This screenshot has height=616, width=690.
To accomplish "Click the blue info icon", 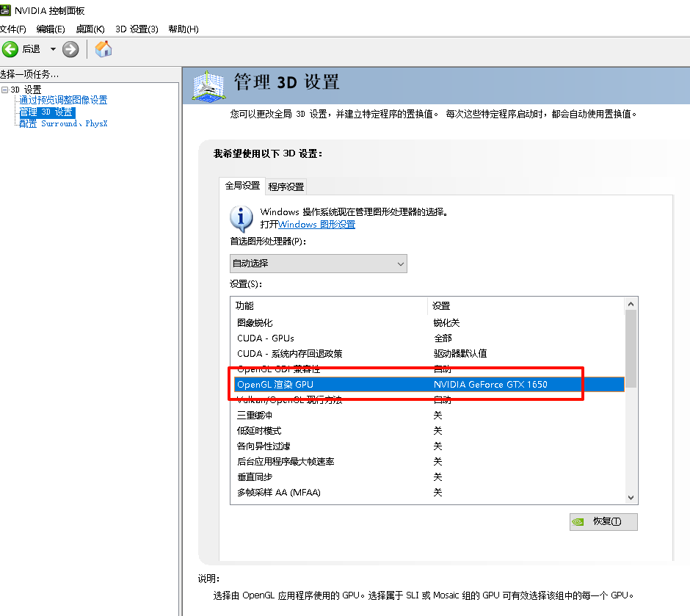I will (241, 219).
